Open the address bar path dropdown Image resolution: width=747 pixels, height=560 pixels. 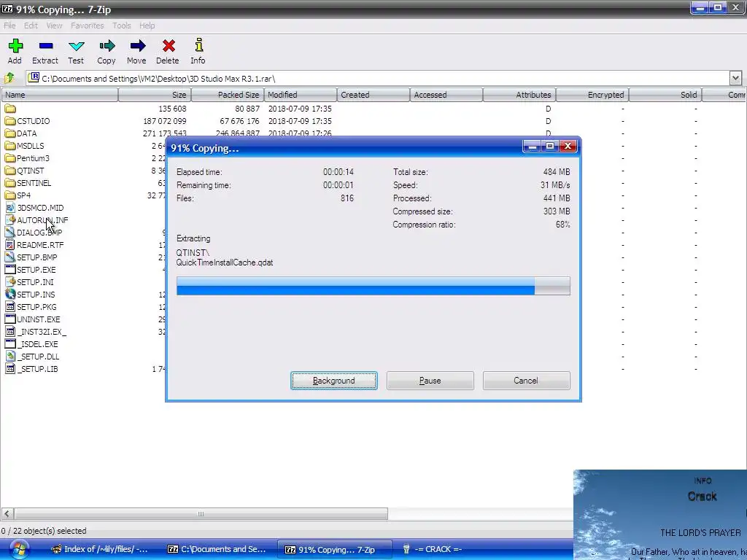[x=735, y=78]
